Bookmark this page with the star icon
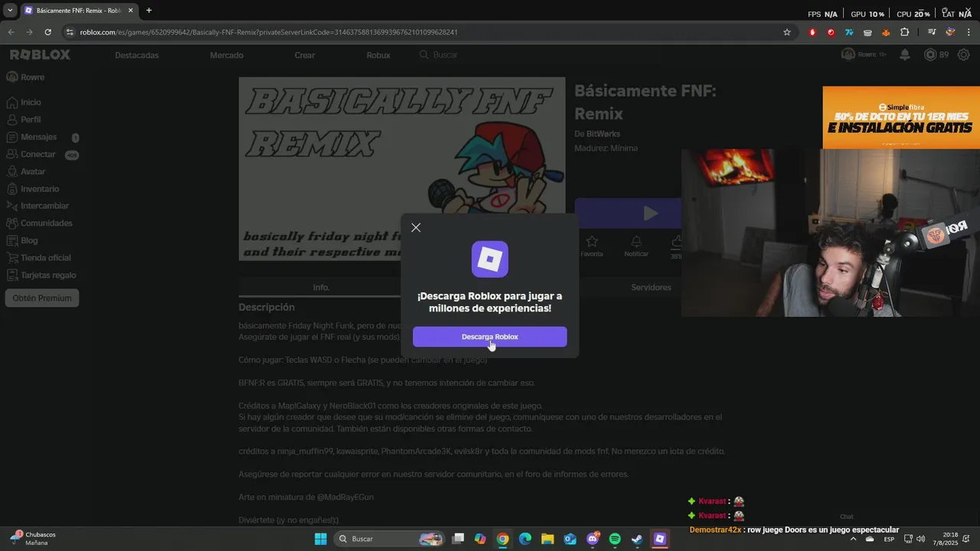Viewport: 980px width, 551px height. pyautogui.click(x=786, y=32)
